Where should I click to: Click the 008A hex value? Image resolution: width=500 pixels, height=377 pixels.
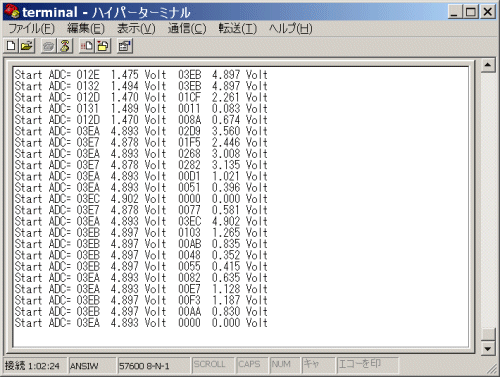pyautogui.click(x=189, y=120)
